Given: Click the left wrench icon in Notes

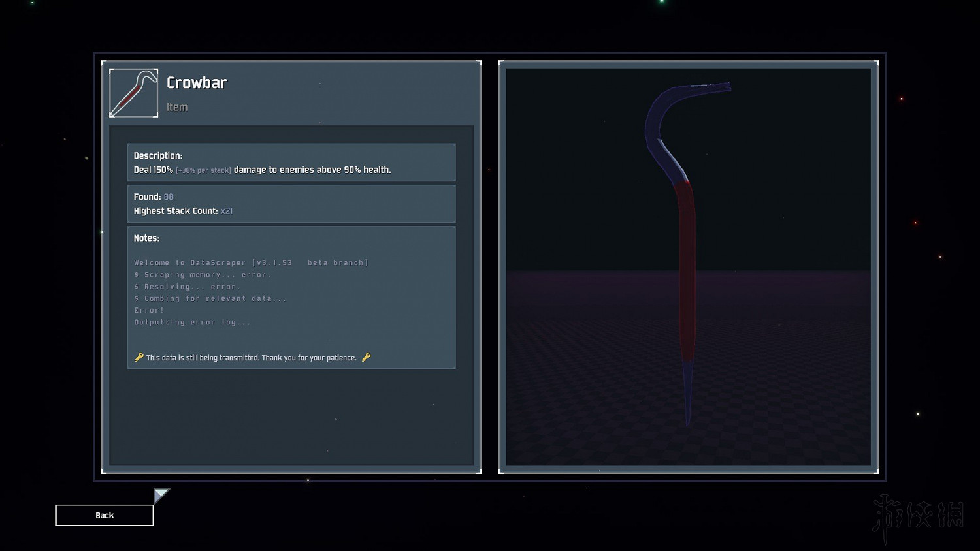Looking at the screenshot, I should coord(139,357).
